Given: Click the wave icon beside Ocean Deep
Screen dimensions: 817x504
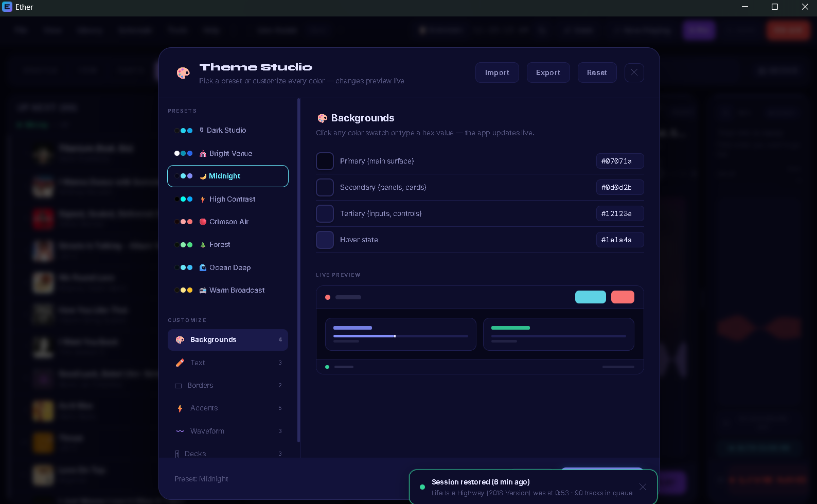Looking at the screenshot, I should pyautogui.click(x=203, y=267).
